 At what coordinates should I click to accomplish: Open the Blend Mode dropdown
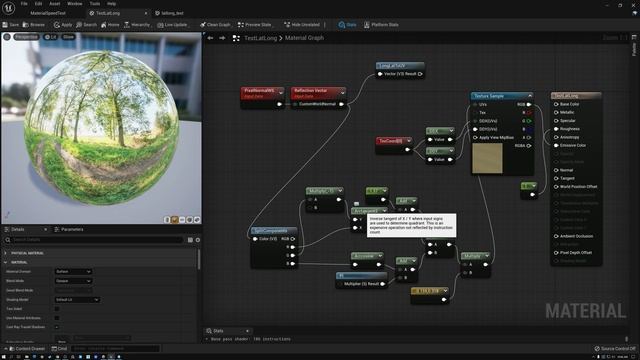pyautogui.click(x=73, y=281)
